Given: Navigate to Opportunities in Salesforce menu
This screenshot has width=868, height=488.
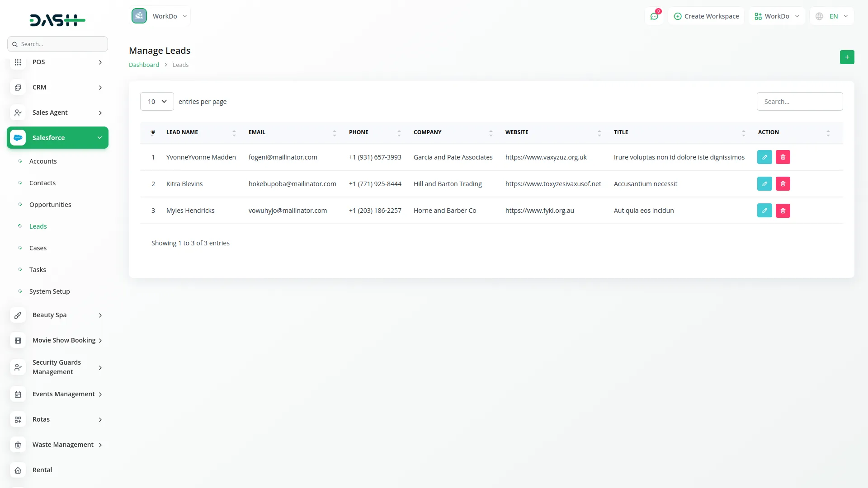Looking at the screenshot, I should (x=50, y=204).
